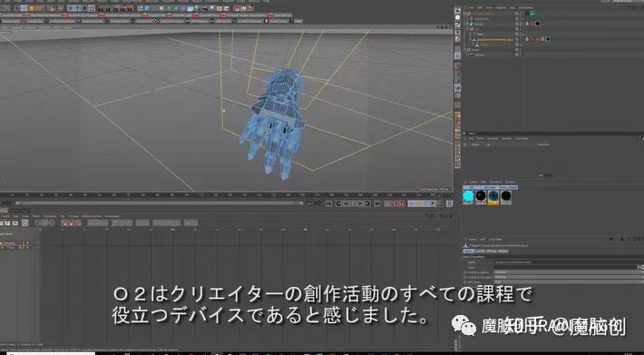The height and width of the screenshot is (355, 644).
Task: Click the Light object icon in toolbar
Action: (x=212, y=8)
